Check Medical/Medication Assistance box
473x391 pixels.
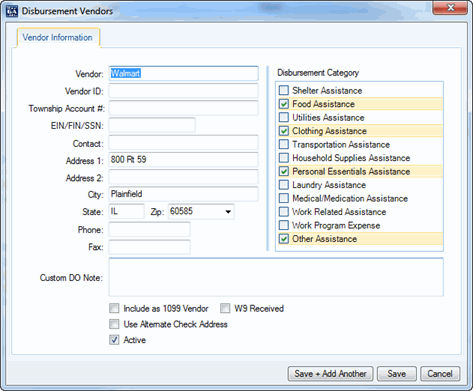pos(284,198)
